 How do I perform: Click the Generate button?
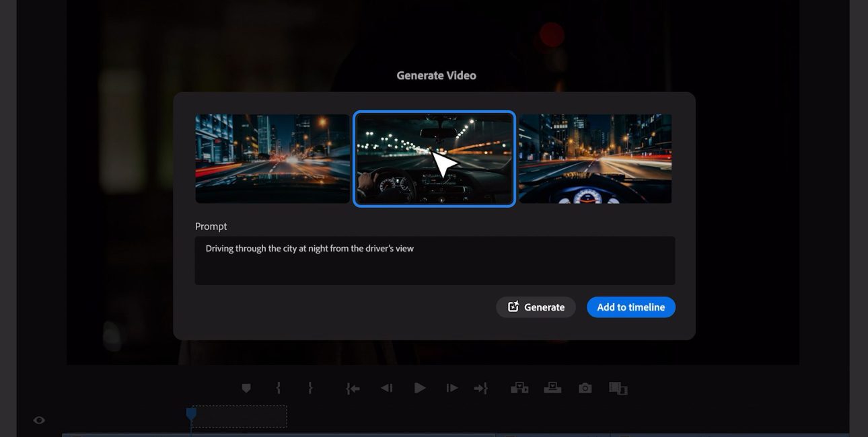pyautogui.click(x=536, y=307)
